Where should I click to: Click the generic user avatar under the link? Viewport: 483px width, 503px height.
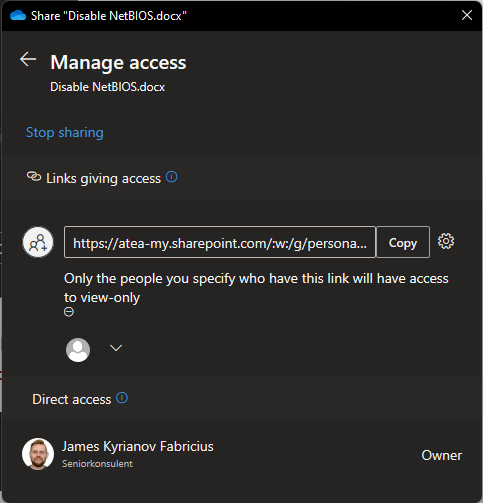78,350
